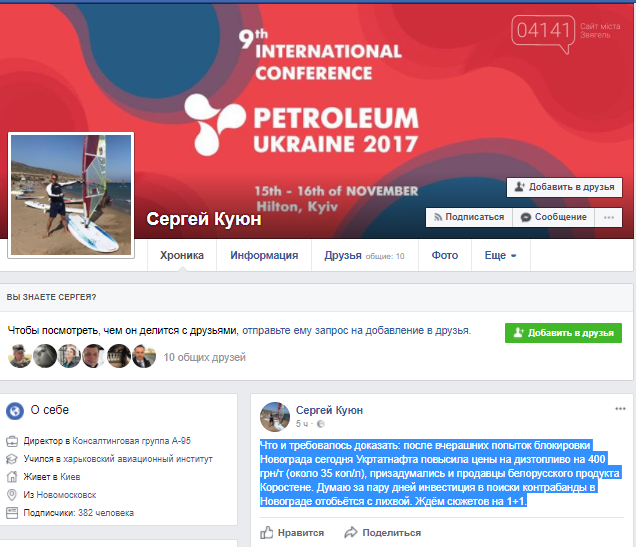Open the Новомосковск hometown link
Viewport: 636px width, 547px height.
pos(67,495)
